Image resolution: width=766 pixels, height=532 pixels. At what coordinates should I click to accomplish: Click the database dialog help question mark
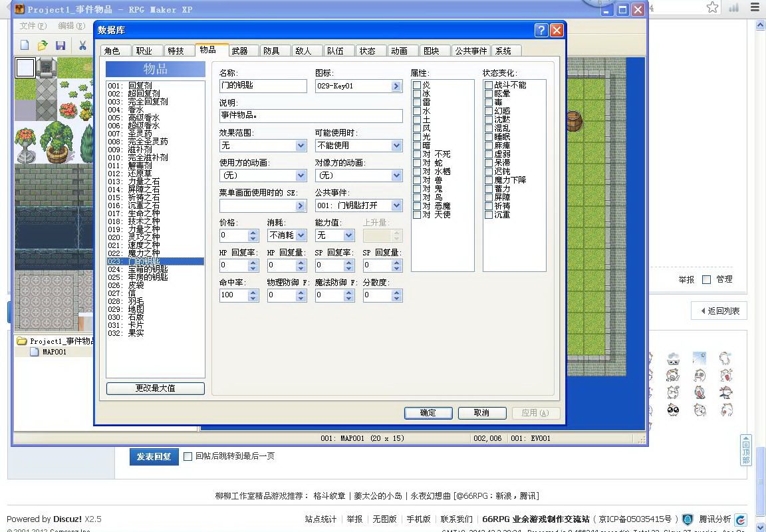[541, 31]
